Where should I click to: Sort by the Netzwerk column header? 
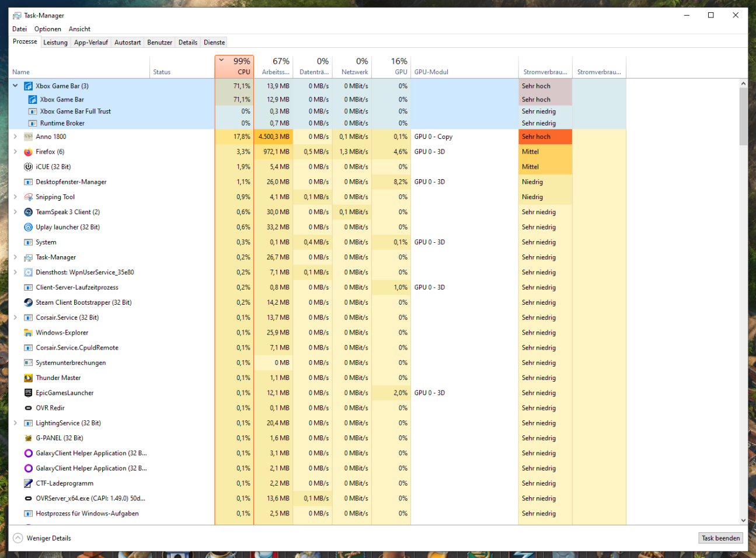(352, 67)
